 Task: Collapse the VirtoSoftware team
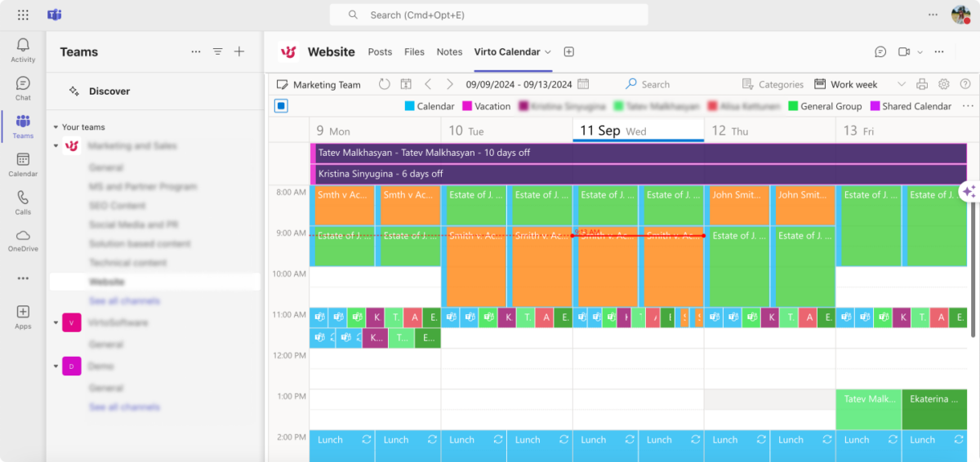(x=56, y=322)
